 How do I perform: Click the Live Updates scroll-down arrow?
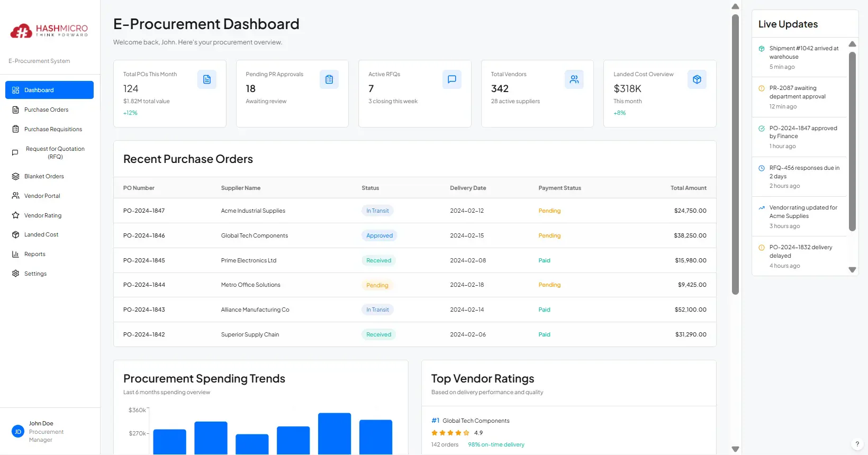coord(852,270)
